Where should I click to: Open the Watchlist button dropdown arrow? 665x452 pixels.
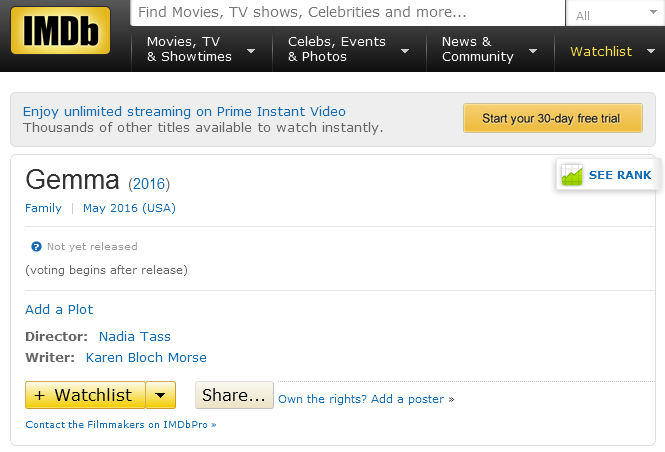coord(161,395)
